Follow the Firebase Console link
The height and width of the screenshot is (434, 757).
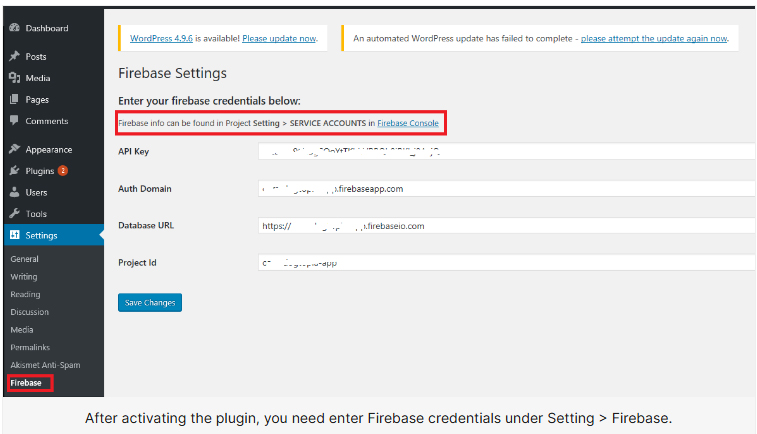(x=407, y=123)
